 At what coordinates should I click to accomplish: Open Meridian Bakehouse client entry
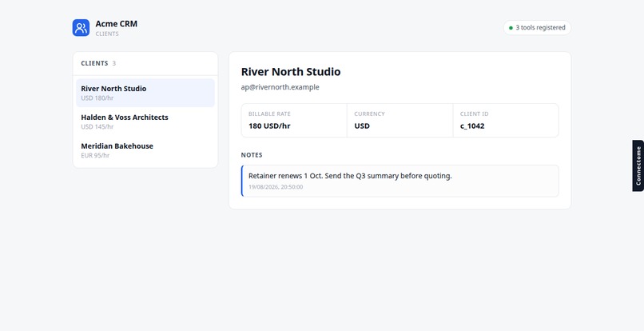click(x=145, y=150)
